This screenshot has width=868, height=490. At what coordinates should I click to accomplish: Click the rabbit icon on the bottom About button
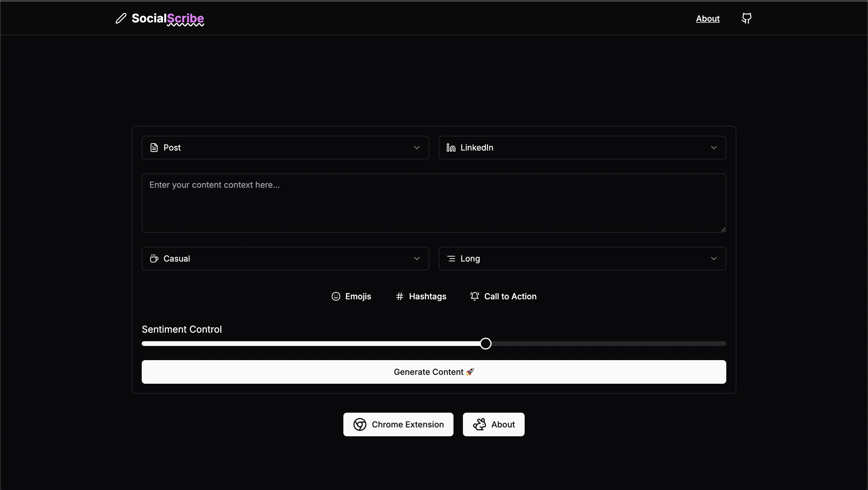479,424
